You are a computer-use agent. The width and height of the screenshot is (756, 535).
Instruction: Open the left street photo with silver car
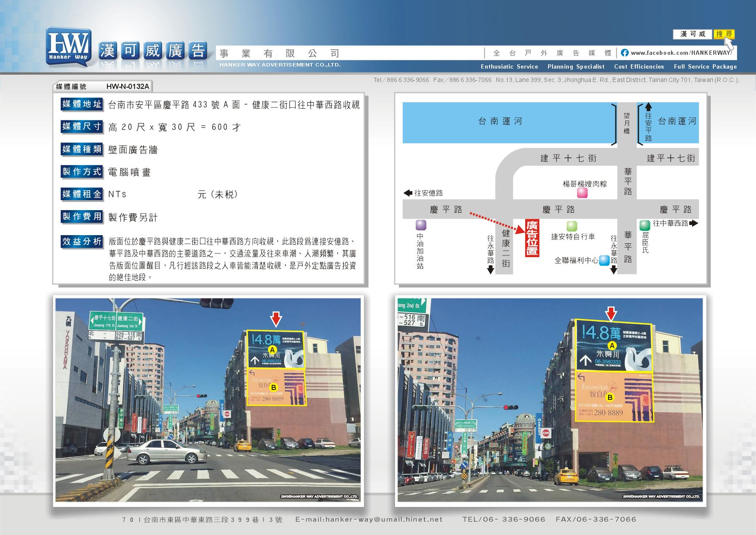[208, 400]
